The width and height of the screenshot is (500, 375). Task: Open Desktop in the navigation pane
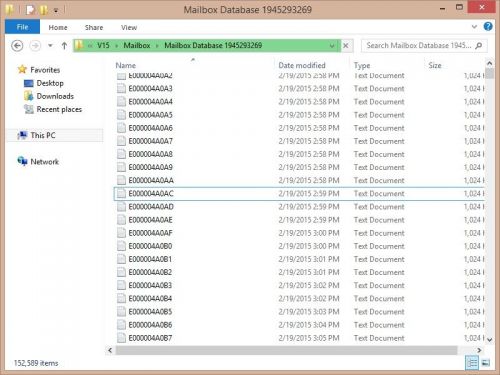50,83
